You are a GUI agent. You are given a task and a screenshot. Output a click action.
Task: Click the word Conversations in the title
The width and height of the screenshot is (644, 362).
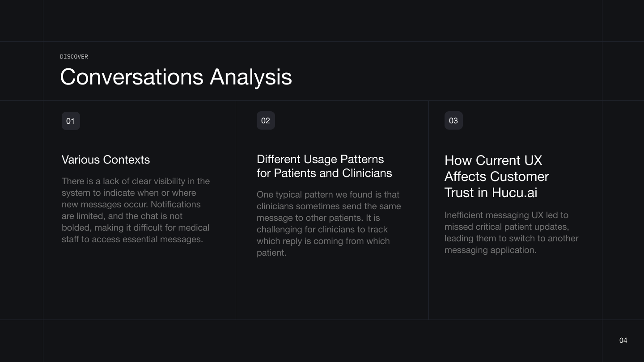[132, 77]
